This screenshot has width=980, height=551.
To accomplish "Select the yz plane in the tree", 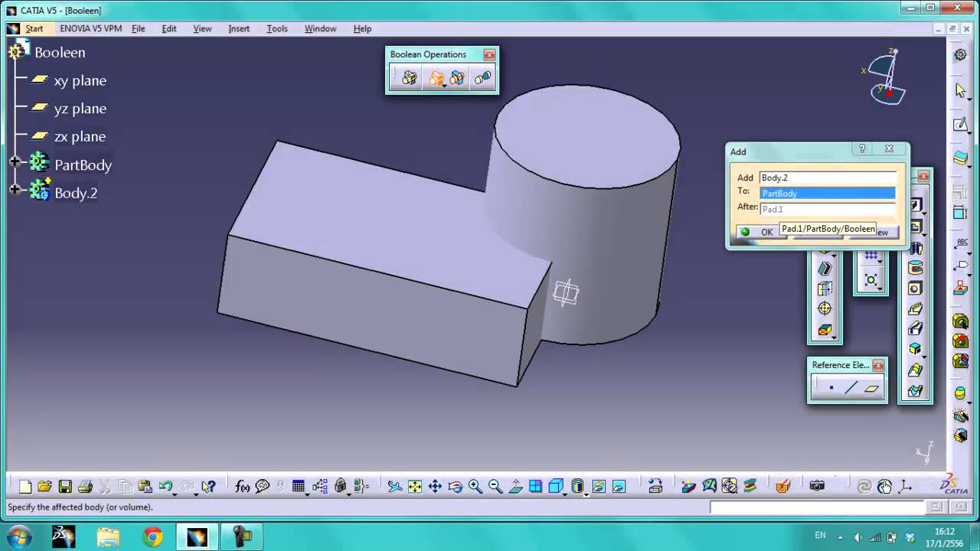I will (x=68, y=109).
